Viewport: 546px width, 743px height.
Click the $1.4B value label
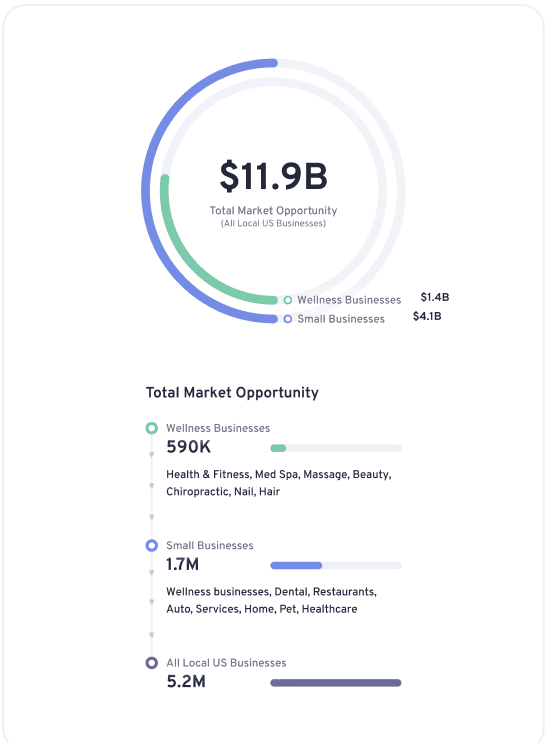pyautogui.click(x=435, y=297)
